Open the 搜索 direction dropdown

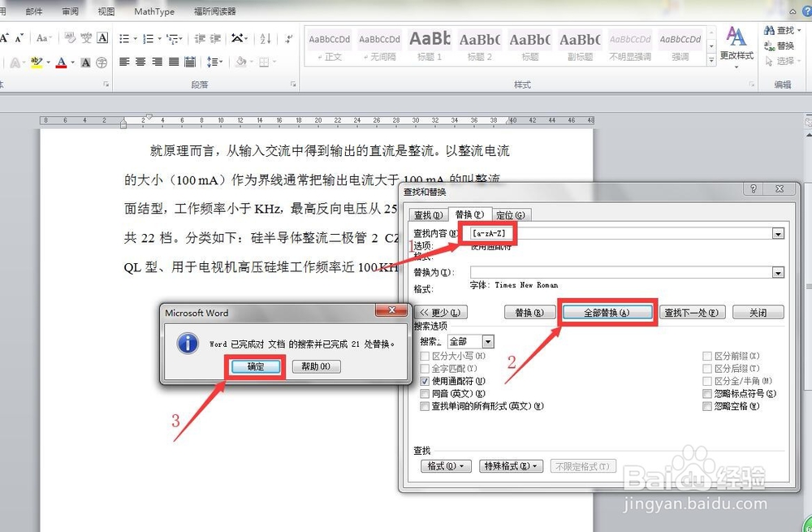point(488,342)
